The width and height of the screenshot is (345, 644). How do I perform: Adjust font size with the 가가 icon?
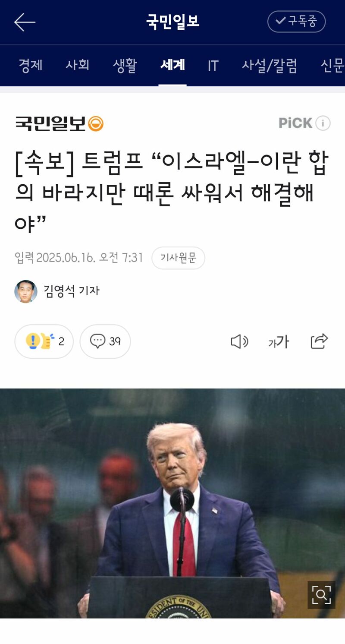[x=279, y=342]
